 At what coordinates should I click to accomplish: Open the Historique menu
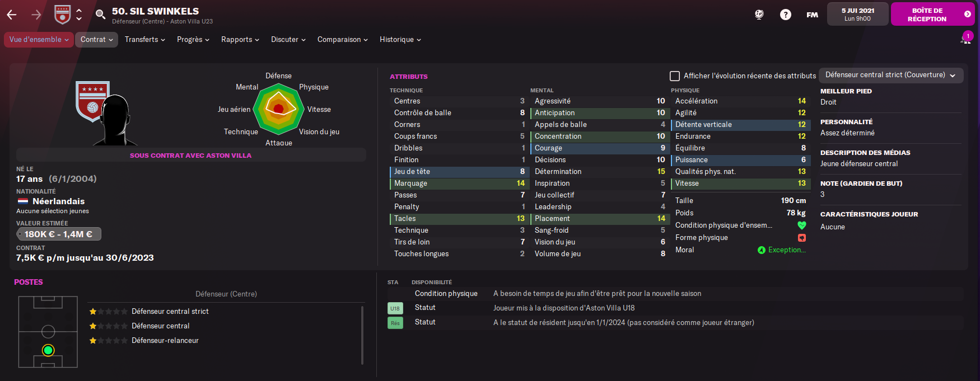coord(400,40)
